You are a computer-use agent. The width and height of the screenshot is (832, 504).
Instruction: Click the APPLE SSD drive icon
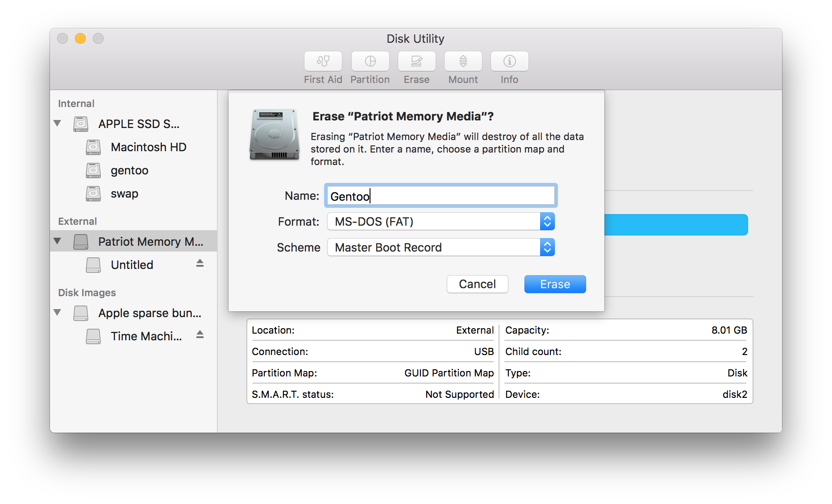[x=81, y=124]
